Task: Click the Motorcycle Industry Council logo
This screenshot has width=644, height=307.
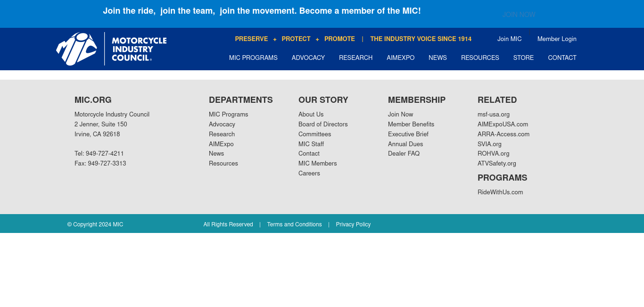Action: pyautogui.click(x=111, y=49)
